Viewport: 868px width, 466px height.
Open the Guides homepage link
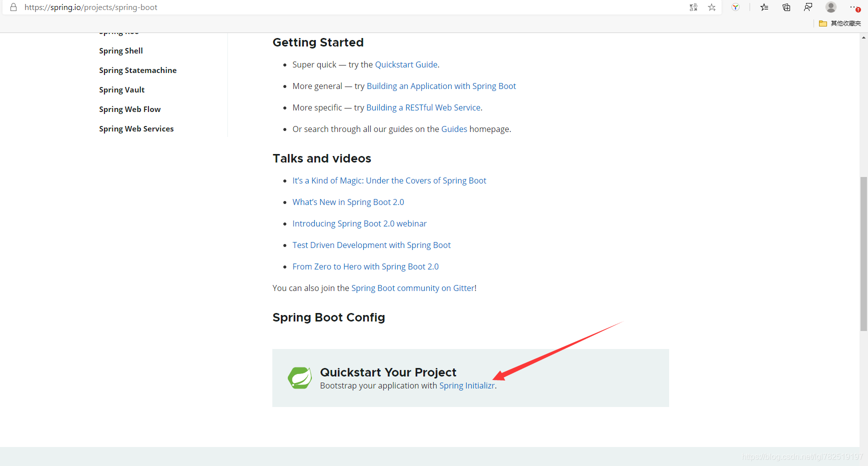454,129
